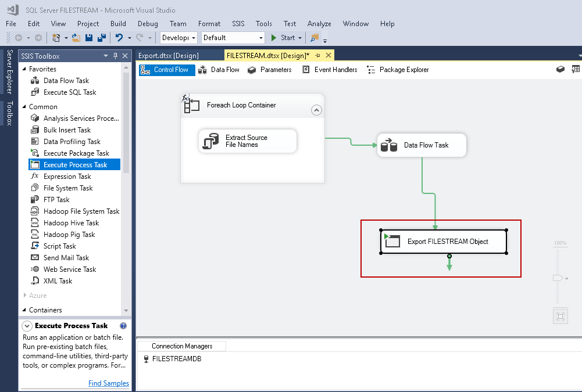582x392 pixels.
Task: Open the SSIS menu
Action: (238, 24)
